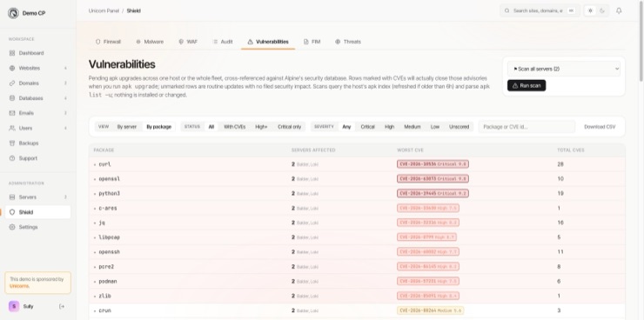Expand the pcre2 package row
Image resolution: width=644 pixels, height=320 pixels.
click(x=357, y=267)
